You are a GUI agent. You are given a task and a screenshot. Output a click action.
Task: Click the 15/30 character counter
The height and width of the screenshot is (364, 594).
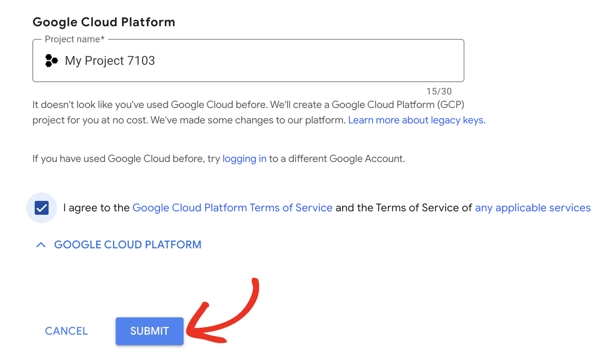coord(439,91)
